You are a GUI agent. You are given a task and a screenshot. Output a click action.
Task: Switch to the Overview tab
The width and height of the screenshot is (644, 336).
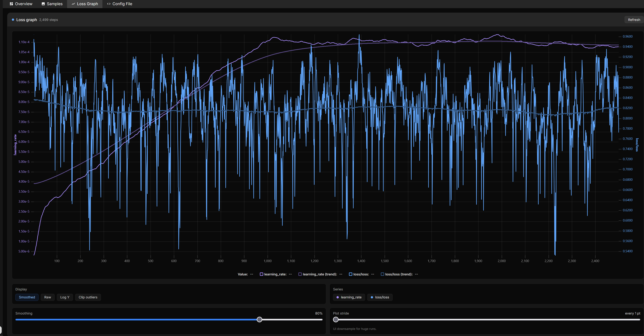click(21, 4)
